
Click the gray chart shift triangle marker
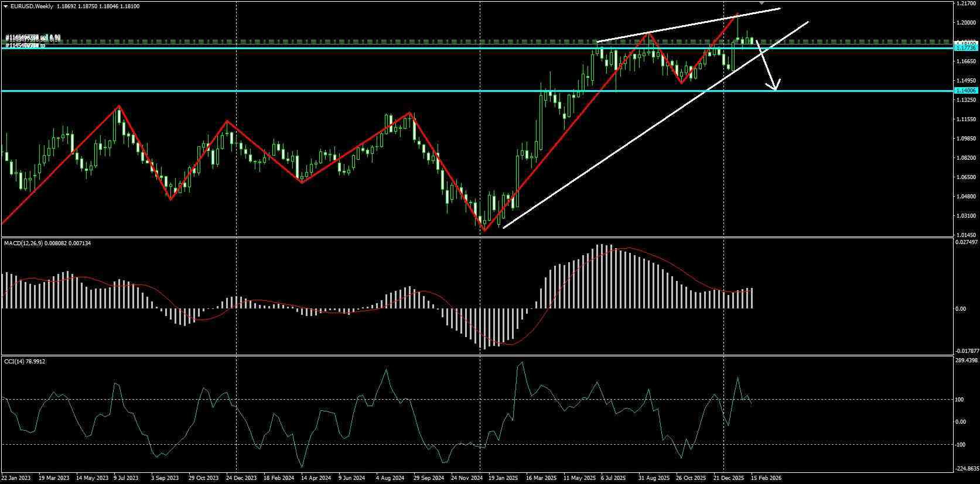(762, 2)
